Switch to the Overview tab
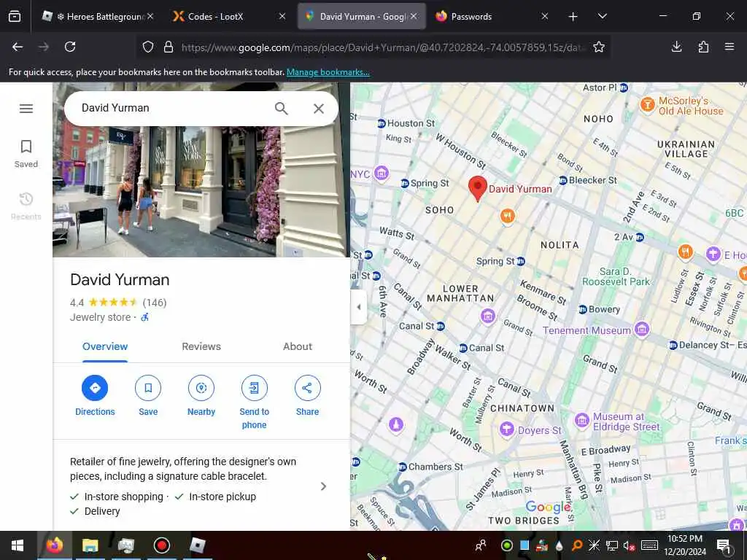 click(x=105, y=346)
